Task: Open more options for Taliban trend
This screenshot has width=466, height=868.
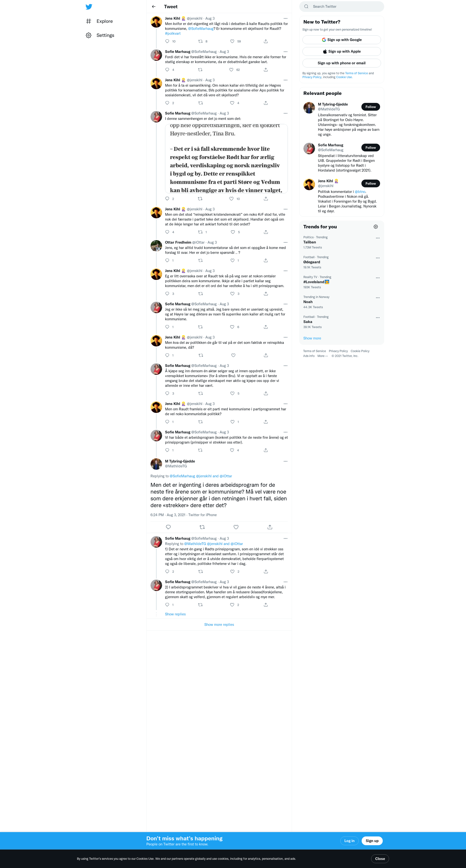Action: tap(378, 238)
